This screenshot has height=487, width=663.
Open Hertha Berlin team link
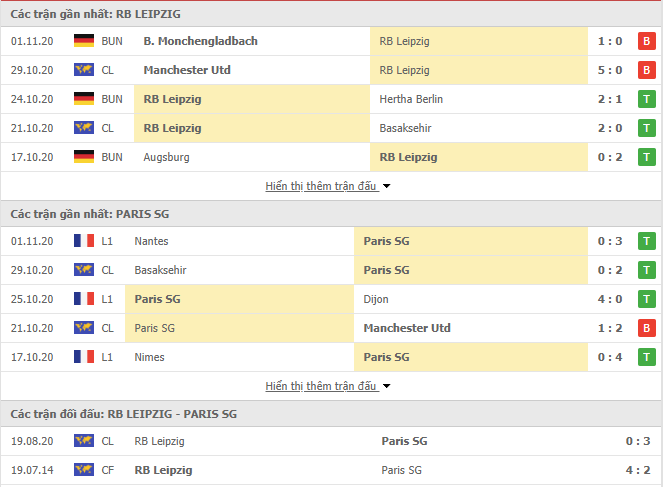[x=411, y=99]
